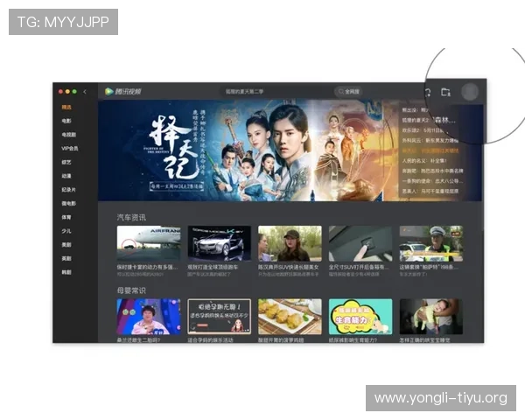Viewport: 525px width, 420px height.
Task: Select 外科风云 entry in the banner list
Action: click(430, 140)
